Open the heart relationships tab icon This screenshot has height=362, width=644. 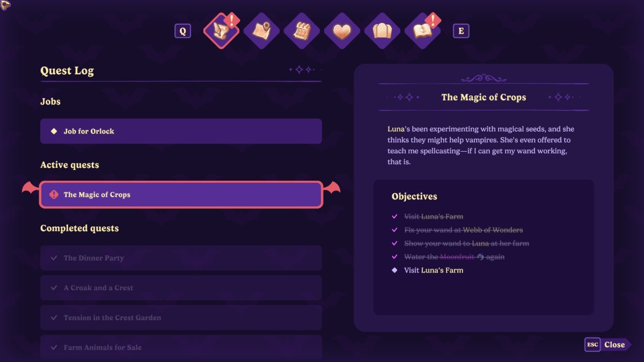coord(342,31)
